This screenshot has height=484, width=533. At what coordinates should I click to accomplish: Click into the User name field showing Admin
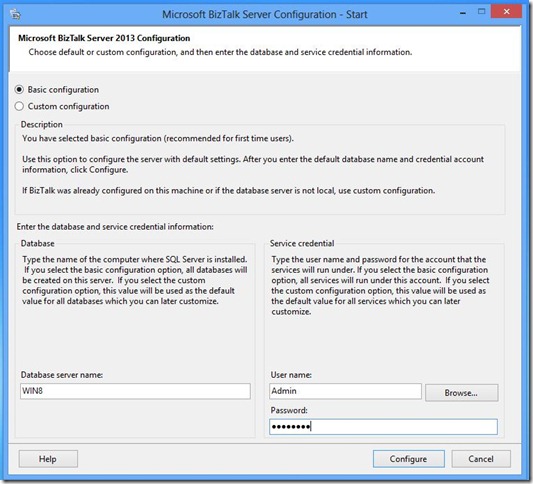pos(345,391)
